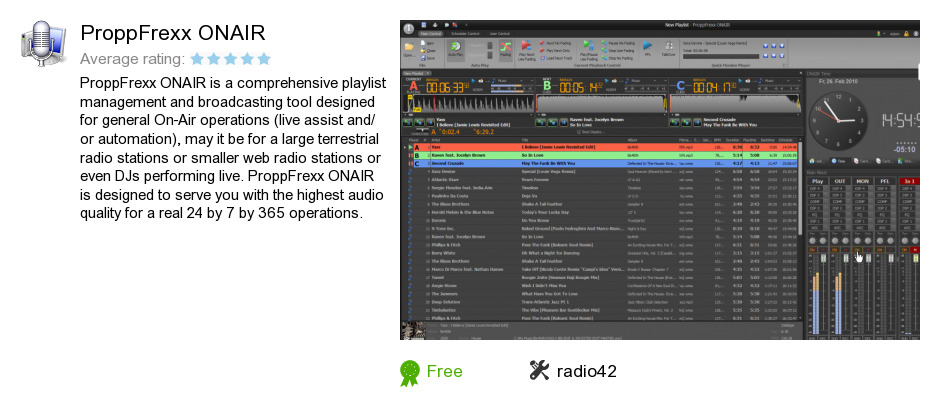Click the Play mixer channel header
Screen dimensions: 940x417
817,181
